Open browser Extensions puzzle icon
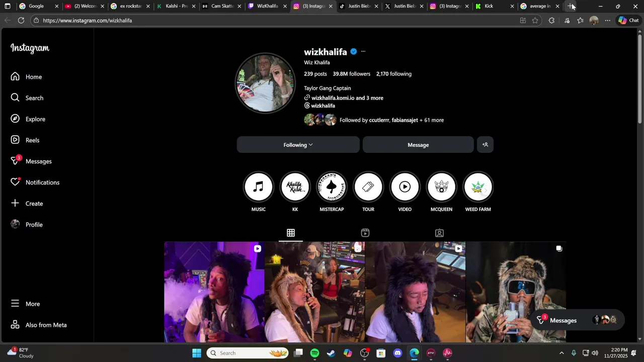The width and height of the screenshot is (644, 362). tap(551, 21)
